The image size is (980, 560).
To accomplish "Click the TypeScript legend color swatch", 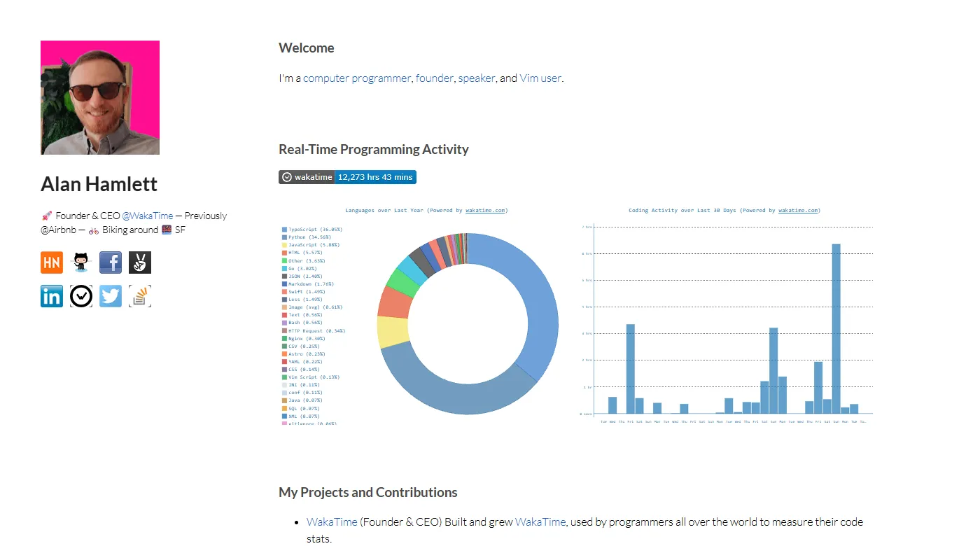I will 284,230.
